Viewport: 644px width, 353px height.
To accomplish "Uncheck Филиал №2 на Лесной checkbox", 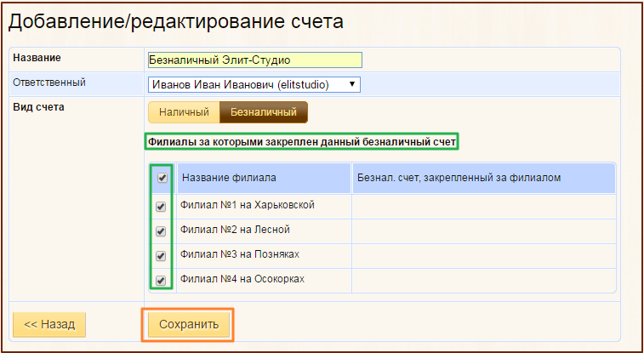I will pos(161,231).
